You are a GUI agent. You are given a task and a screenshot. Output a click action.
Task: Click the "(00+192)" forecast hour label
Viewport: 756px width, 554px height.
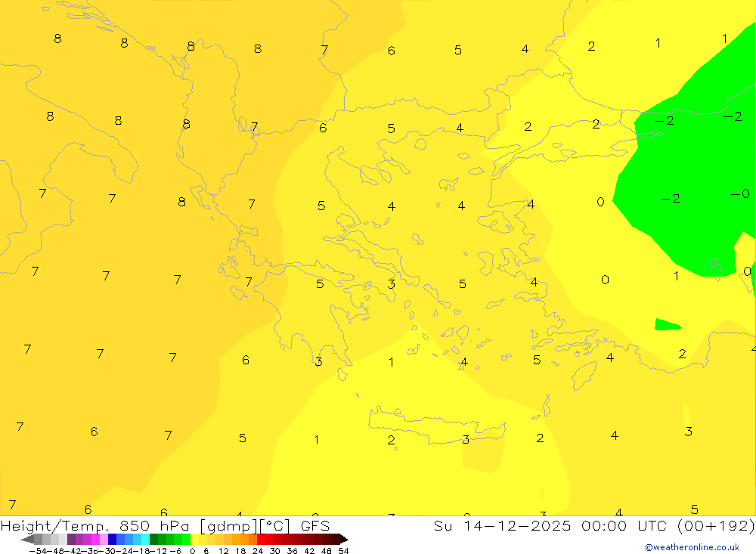(716, 525)
